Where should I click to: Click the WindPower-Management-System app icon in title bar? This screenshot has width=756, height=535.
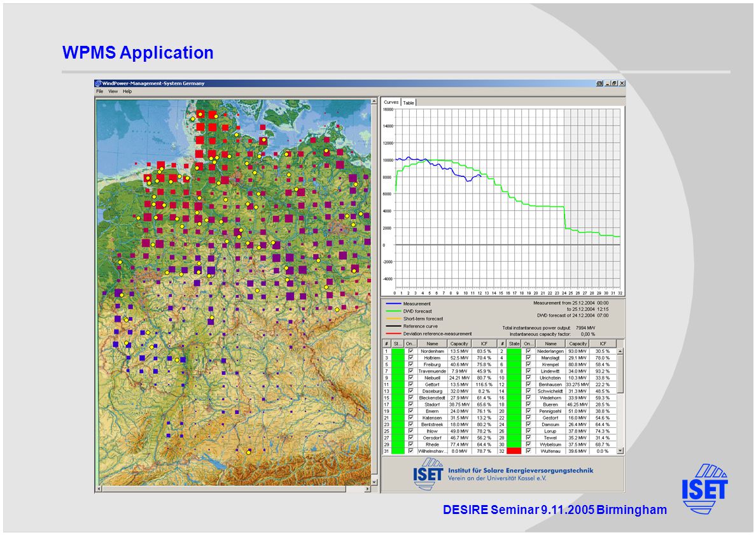[99, 83]
